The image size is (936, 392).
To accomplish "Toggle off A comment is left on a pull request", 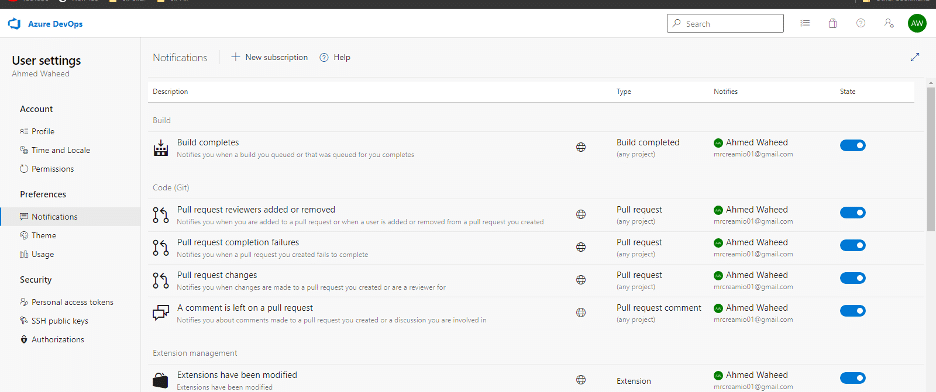I will [852, 311].
